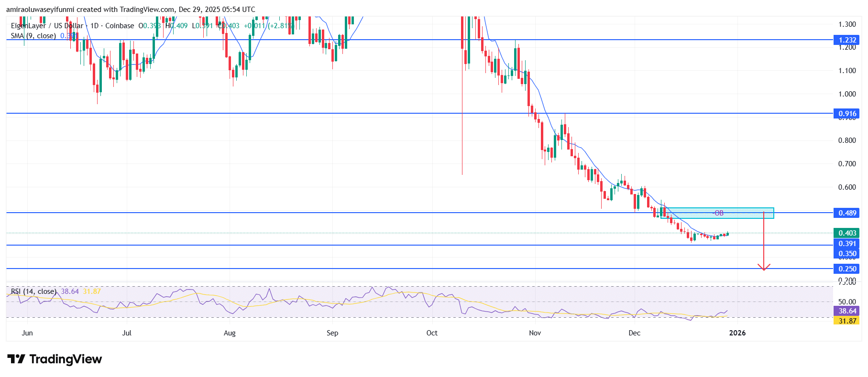Click the 0.489 blue price level tag
Screen dimensions: 868x377
(x=846, y=213)
